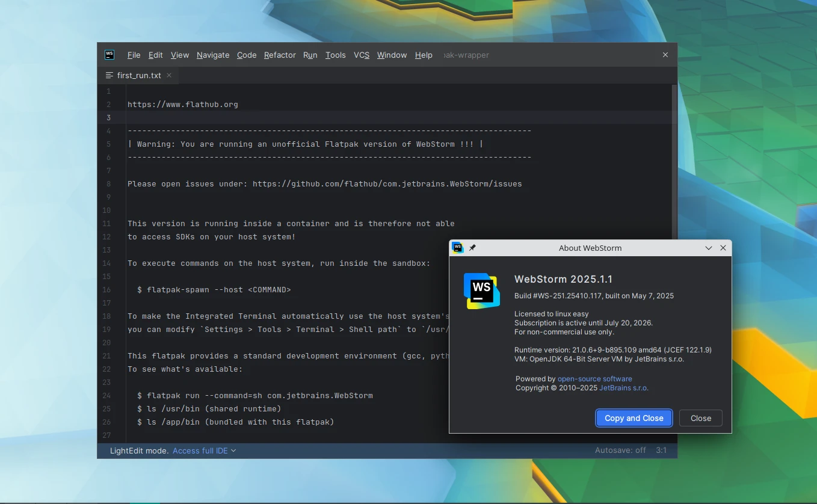Image resolution: width=817 pixels, height=504 pixels.
Task: Open the Tools menu
Action: click(x=335, y=55)
